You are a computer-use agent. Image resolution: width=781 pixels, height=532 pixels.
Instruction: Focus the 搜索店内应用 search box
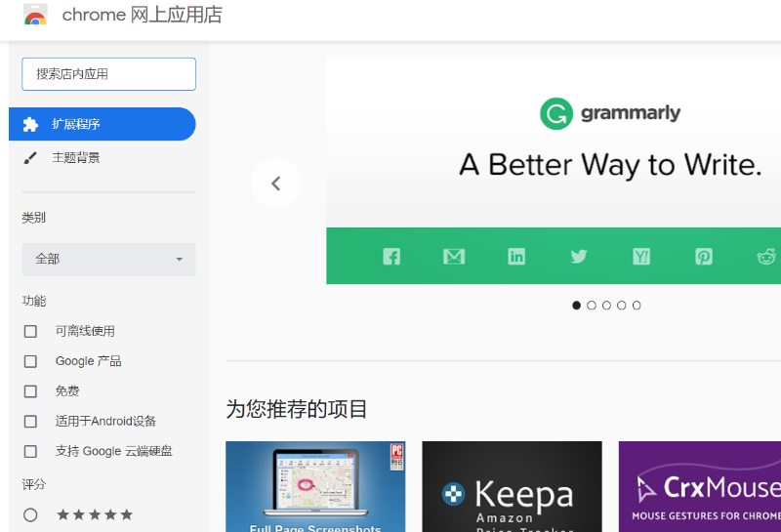point(108,74)
